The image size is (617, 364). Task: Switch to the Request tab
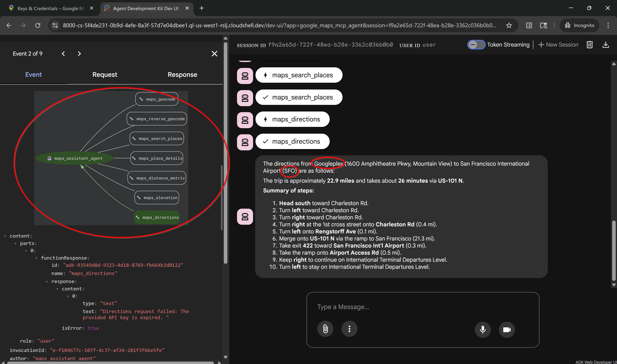[x=105, y=75]
